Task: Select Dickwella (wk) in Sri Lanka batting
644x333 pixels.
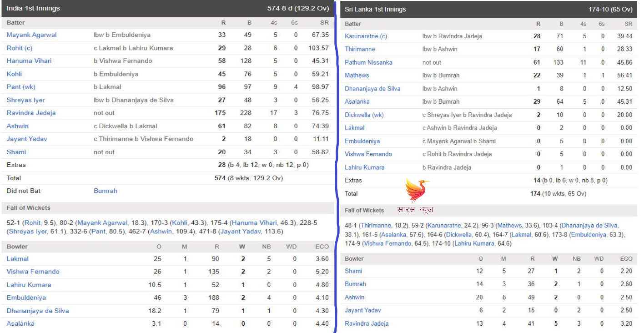Action: pos(364,115)
